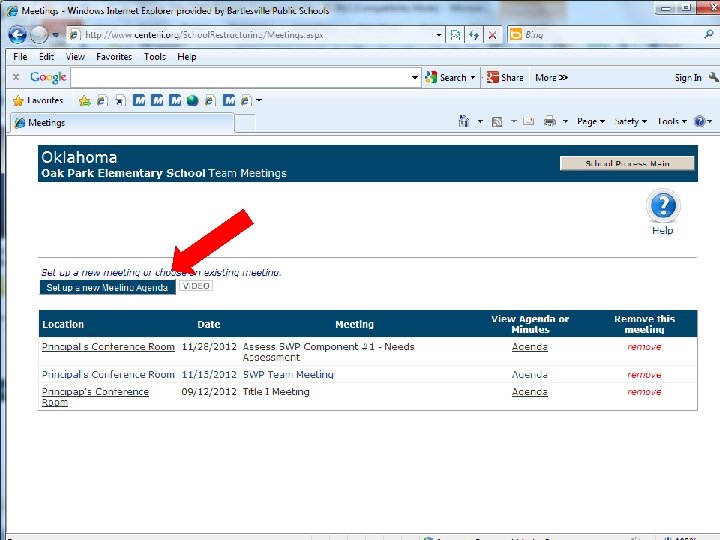Image resolution: width=720 pixels, height=540 pixels.
Task: Open the Tools menu in menu bar
Action: tap(155, 56)
